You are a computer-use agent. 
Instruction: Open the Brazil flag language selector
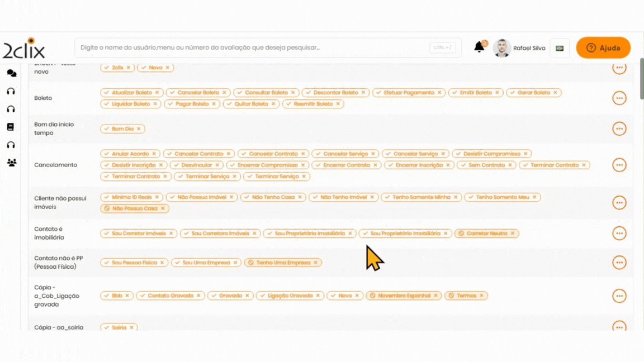559,48
